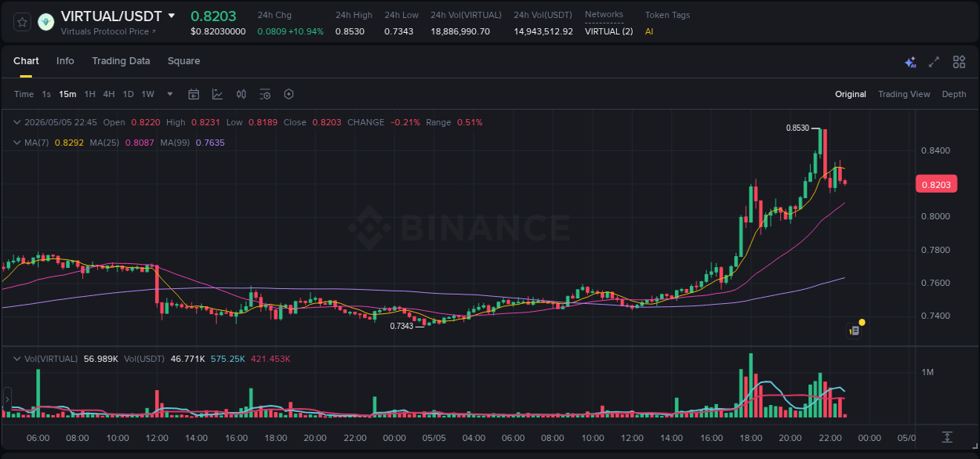980x459 pixels.
Task: Open the candlestick chart style icon
Action: tap(241, 94)
